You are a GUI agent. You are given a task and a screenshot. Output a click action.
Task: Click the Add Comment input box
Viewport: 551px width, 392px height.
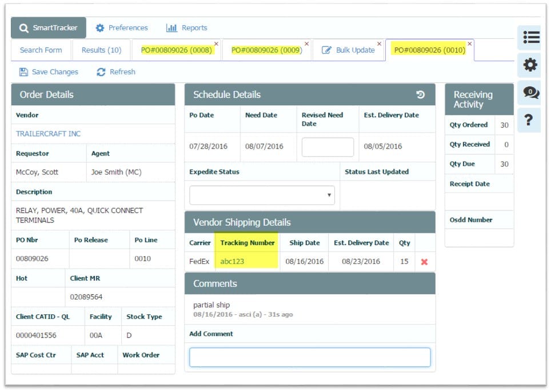[x=309, y=357]
